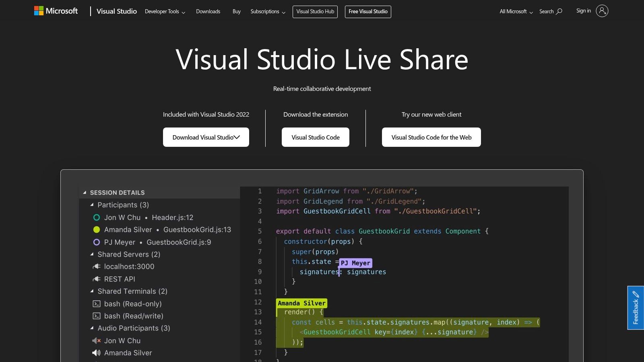
Task: Expand the All Microsoft dropdown
Action: point(516,12)
